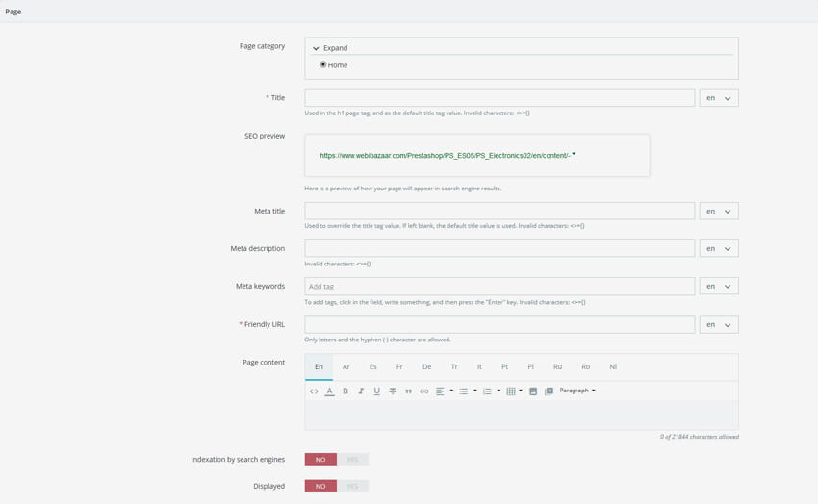Viewport: 818px width, 504px height.
Task: Click the insert image icon
Action: (x=533, y=391)
